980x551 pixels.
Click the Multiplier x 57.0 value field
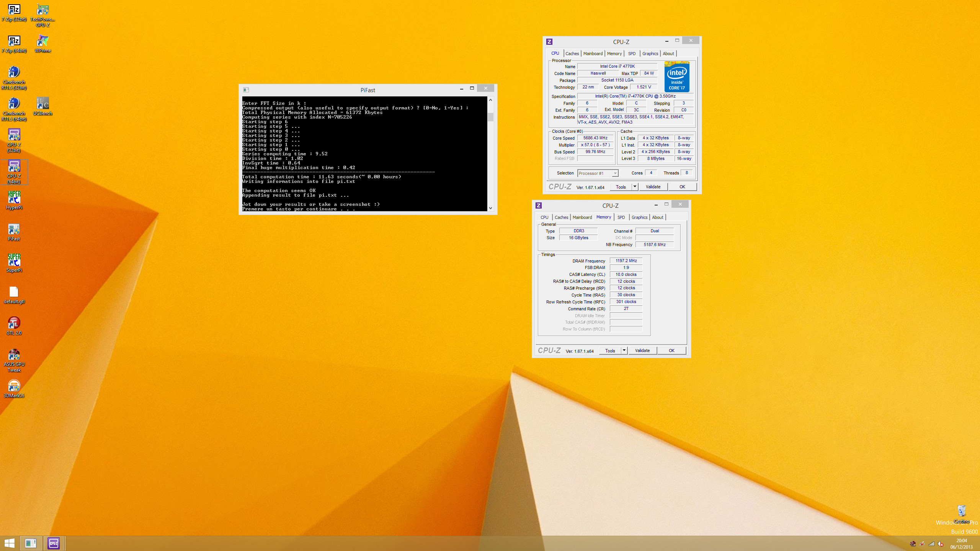[595, 145]
